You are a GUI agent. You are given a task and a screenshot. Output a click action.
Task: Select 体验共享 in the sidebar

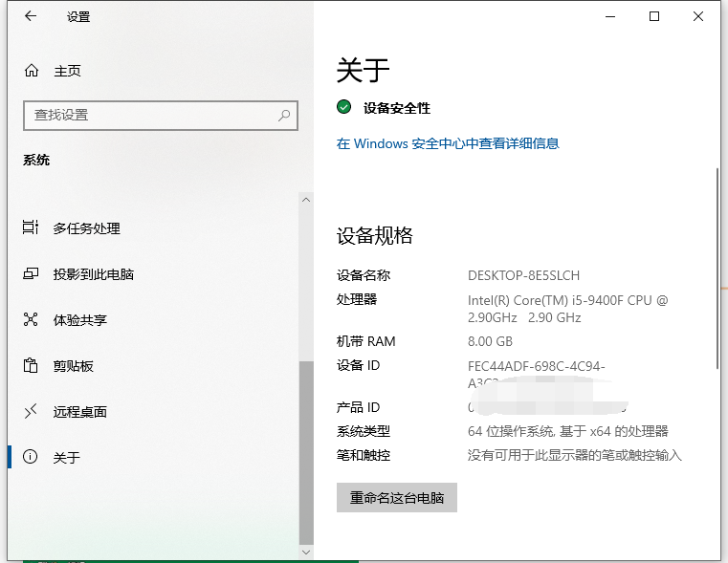pyautogui.click(x=79, y=320)
